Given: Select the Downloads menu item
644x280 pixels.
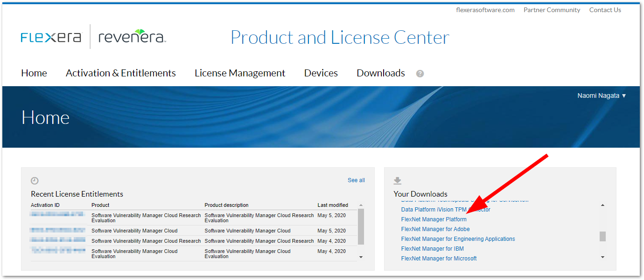Looking at the screenshot, I should pos(381,73).
